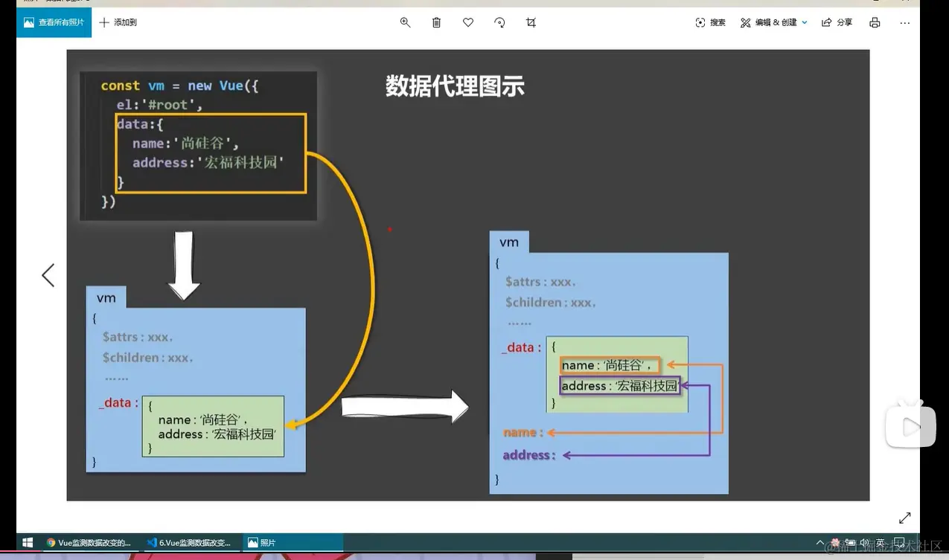This screenshot has width=949, height=560.
Task: Check battery status in the tray
Action: pyautogui.click(x=849, y=542)
